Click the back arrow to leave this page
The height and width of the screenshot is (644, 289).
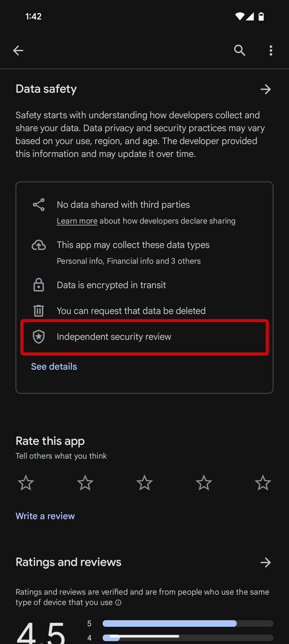(18, 50)
